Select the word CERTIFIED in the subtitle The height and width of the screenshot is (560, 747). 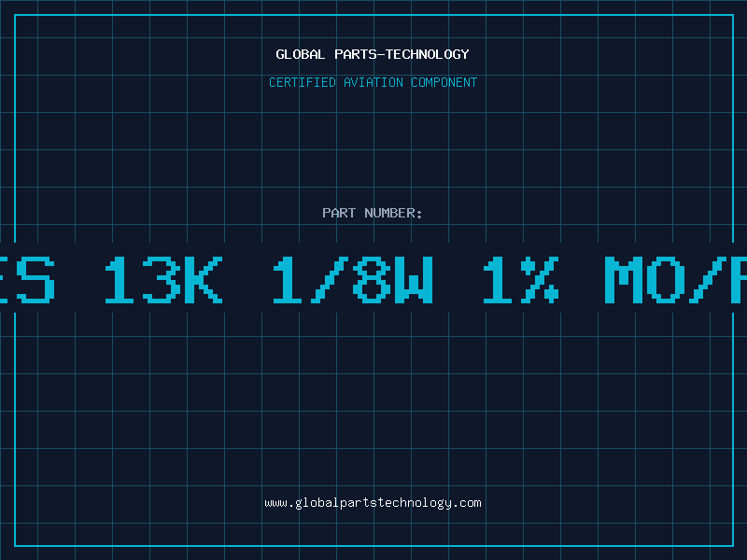tap(303, 82)
